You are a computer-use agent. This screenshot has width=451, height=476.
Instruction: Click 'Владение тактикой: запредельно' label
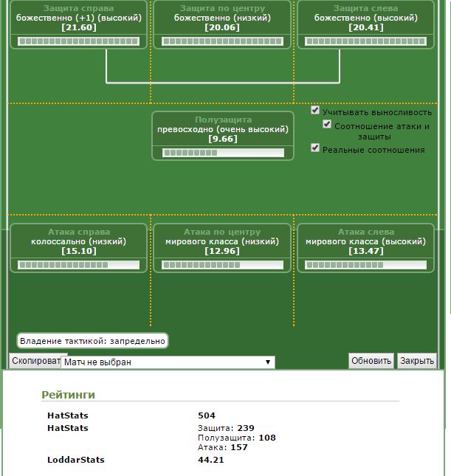tap(92, 341)
